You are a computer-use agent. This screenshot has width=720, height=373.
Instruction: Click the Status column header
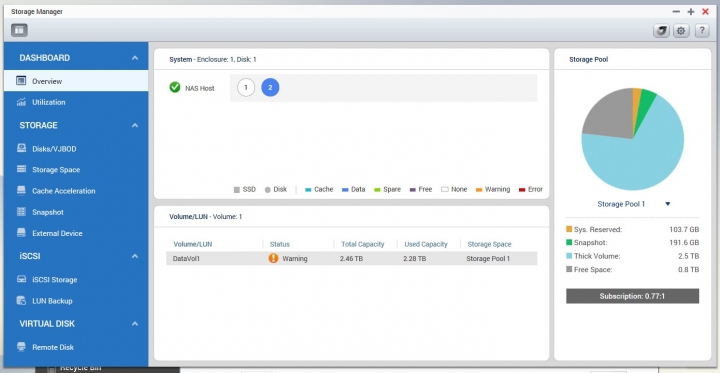280,244
